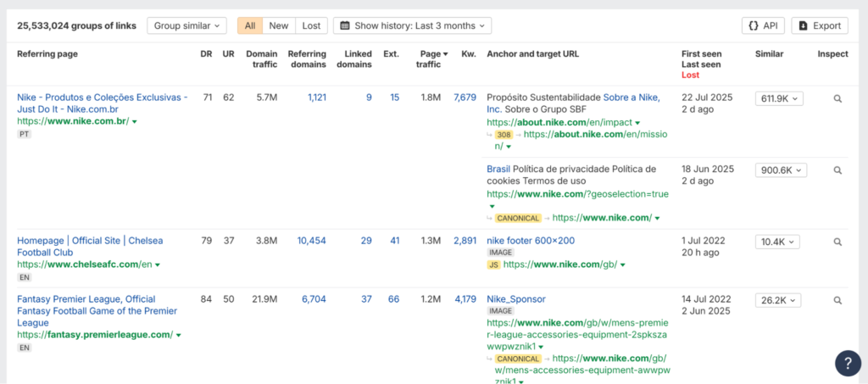This screenshot has height=384, width=868.
Task: Open the fantasy.premierleague.com URL dropdown arrow
Action: [x=178, y=336]
